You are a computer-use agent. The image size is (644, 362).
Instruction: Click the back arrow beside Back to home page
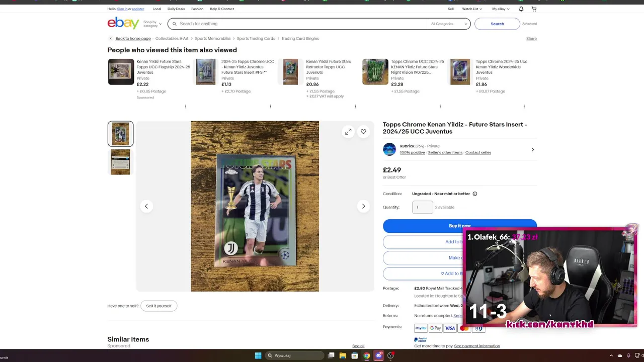point(111,38)
